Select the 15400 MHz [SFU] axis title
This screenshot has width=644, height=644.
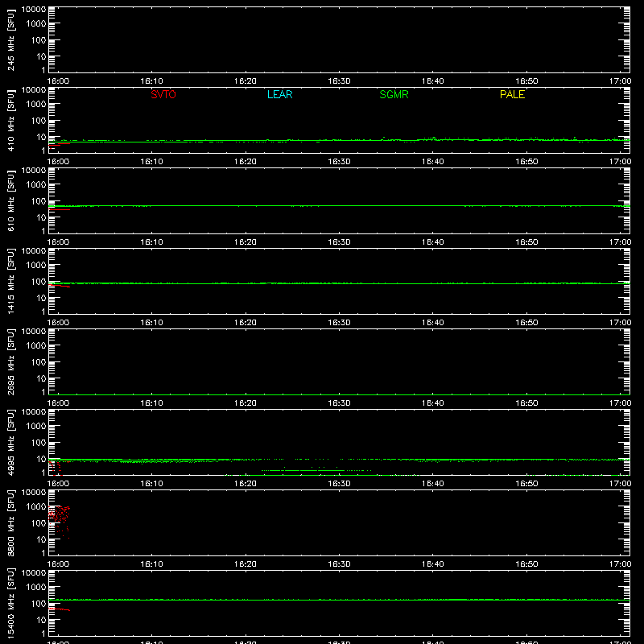coord(10,602)
